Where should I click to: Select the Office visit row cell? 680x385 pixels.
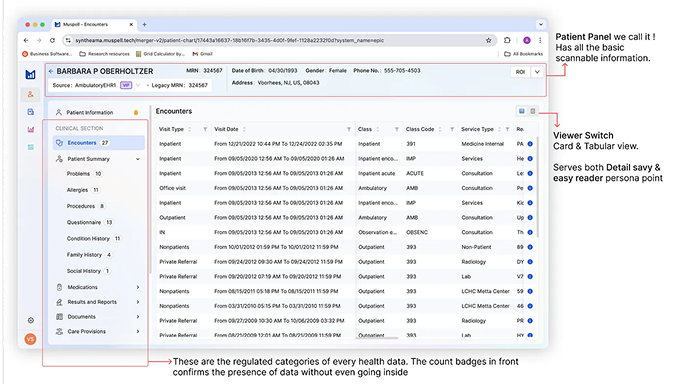[x=173, y=188]
